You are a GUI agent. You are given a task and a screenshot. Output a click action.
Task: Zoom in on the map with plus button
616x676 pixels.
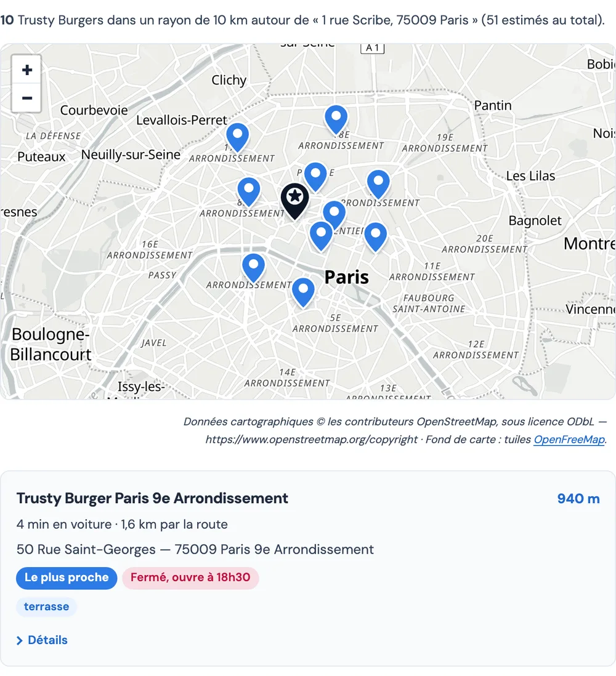click(x=26, y=70)
